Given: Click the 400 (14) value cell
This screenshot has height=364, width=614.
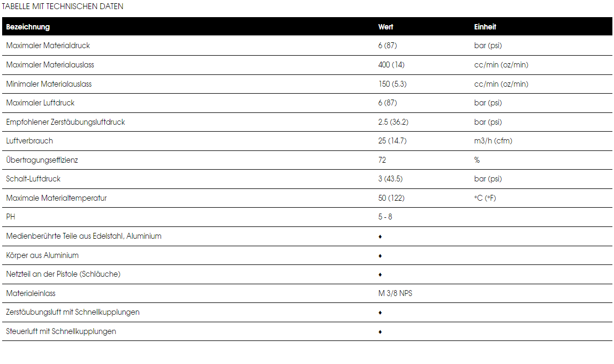Looking at the screenshot, I should tap(391, 65).
